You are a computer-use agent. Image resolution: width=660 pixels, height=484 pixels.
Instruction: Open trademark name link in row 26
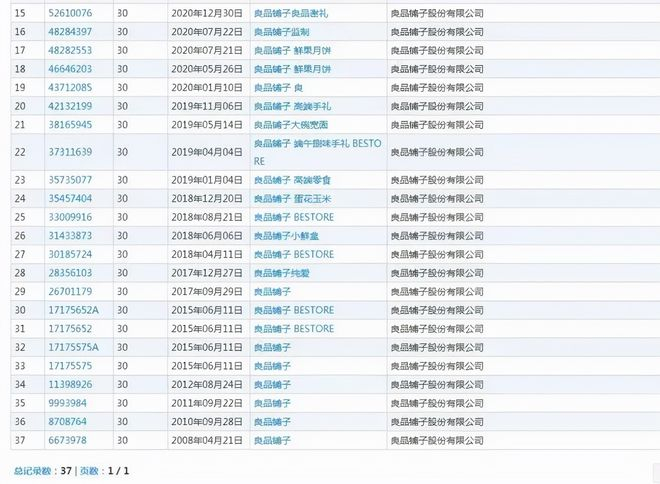point(286,236)
